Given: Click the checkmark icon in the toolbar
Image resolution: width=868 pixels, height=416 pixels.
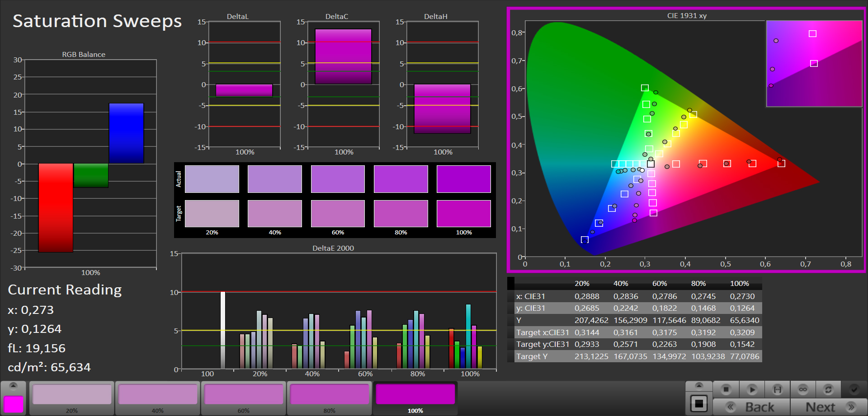Looking at the screenshot, I should pyautogui.click(x=854, y=389).
